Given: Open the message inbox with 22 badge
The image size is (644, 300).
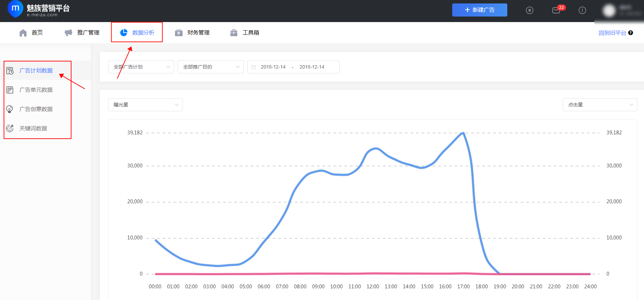Looking at the screenshot, I should [556, 10].
